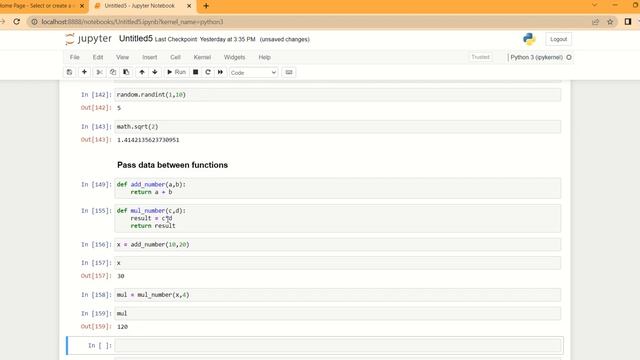Click output value 1.4142135623730951

point(148,140)
